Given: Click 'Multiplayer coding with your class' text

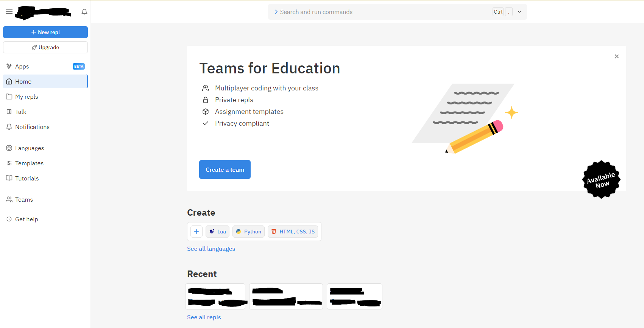Looking at the screenshot, I should (x=267, y=88).
